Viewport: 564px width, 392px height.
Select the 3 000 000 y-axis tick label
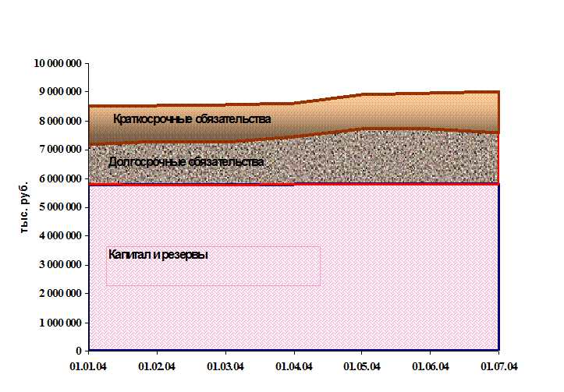click(x=60, y=265)
